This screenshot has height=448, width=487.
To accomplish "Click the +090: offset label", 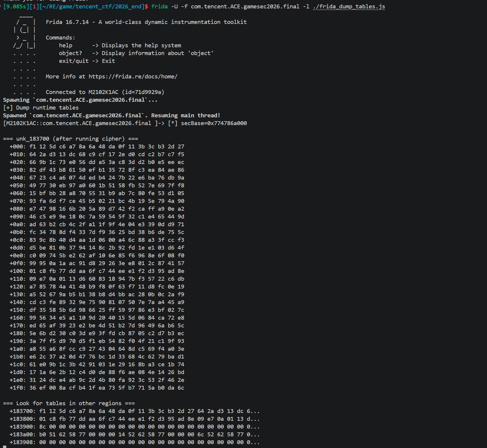I will 18,217.
